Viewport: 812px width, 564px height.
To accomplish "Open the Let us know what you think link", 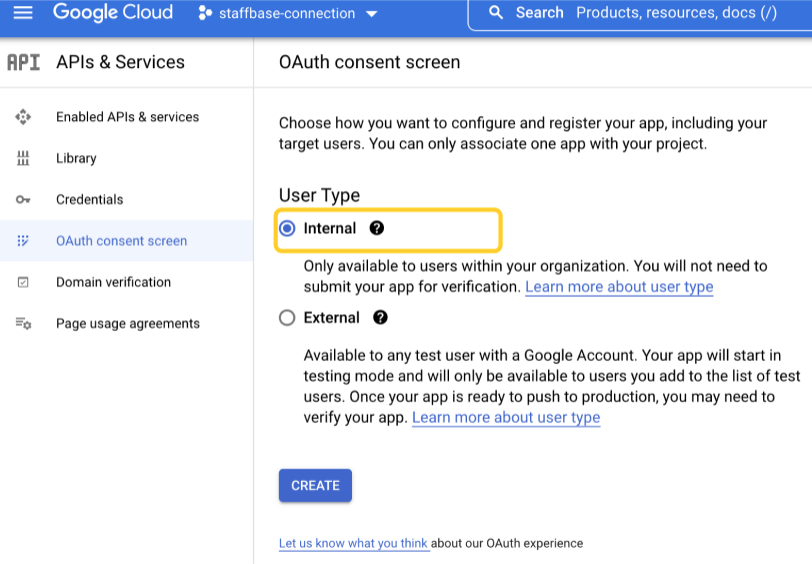I will [353, 543].
